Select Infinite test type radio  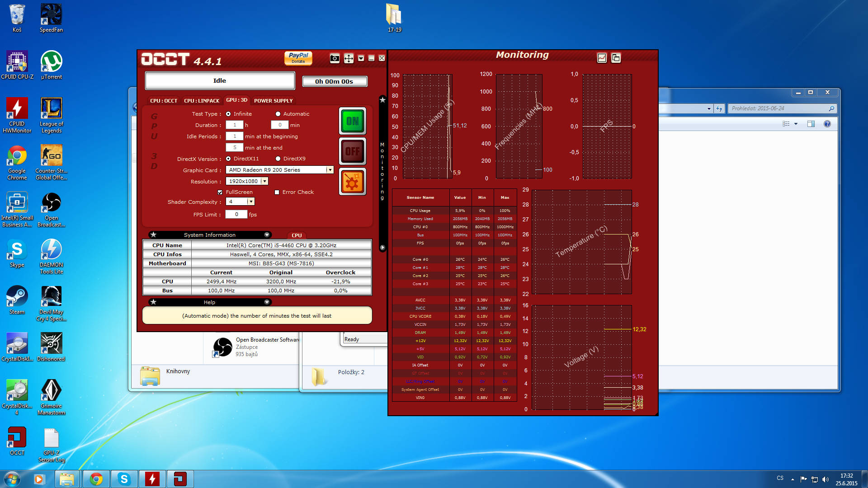click(228, 114)
